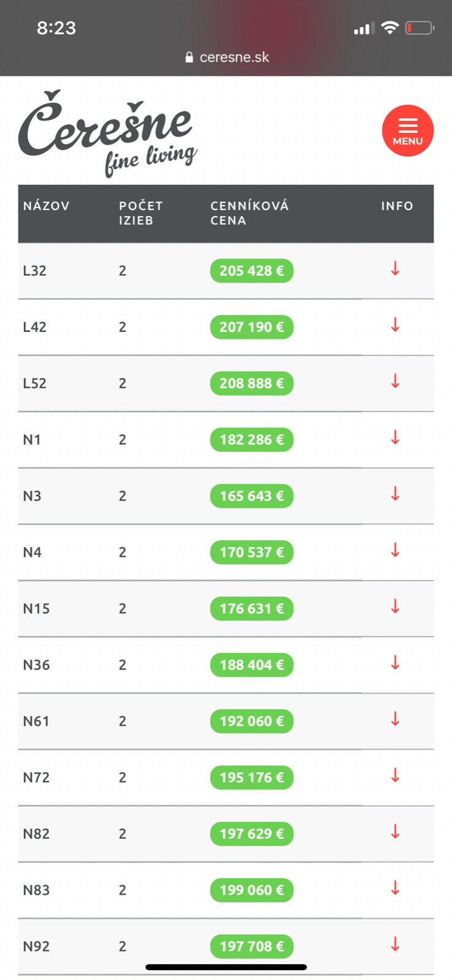452x980 pixels.
Task: Tap the green 170 537 € price badge
Action: coord(252,552)
